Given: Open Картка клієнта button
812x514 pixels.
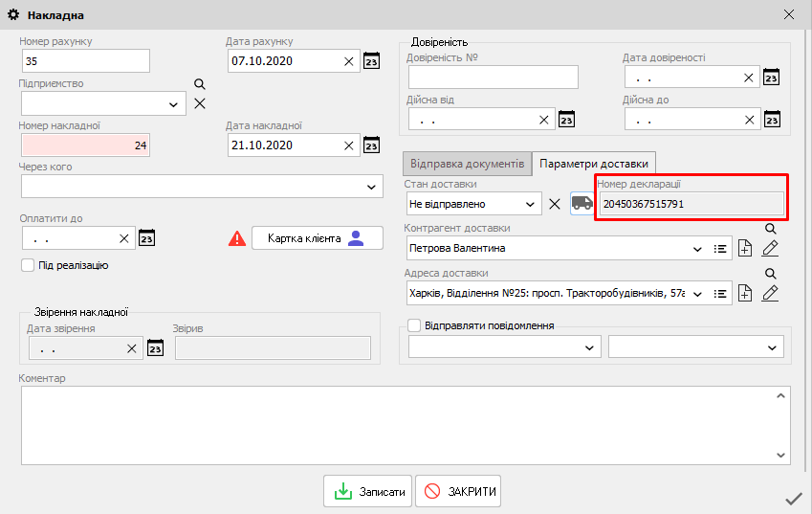Looking at the screenshot, I should 317,238.
